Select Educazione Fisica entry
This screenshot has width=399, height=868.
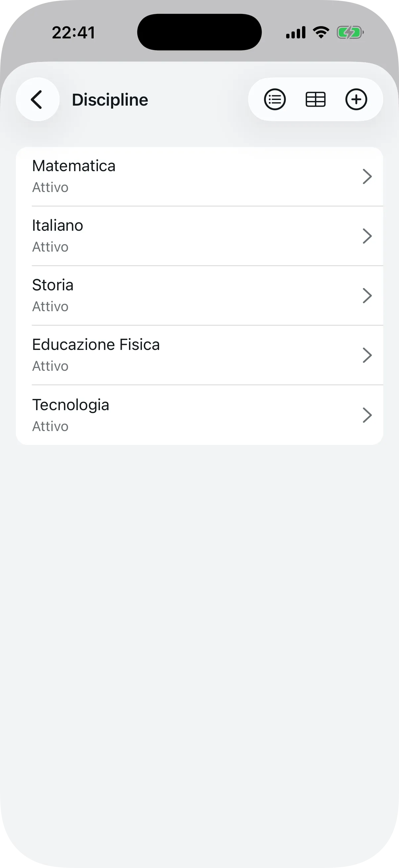(x=96, y=345)
